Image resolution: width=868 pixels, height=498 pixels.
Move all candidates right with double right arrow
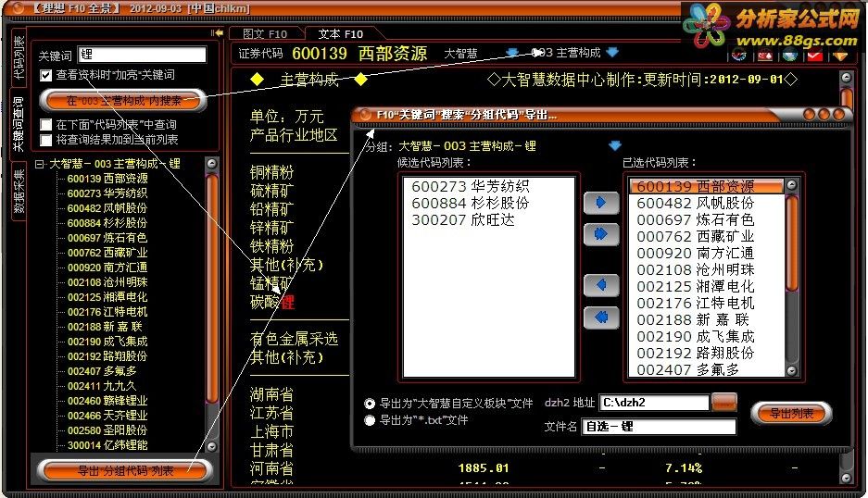601,234
